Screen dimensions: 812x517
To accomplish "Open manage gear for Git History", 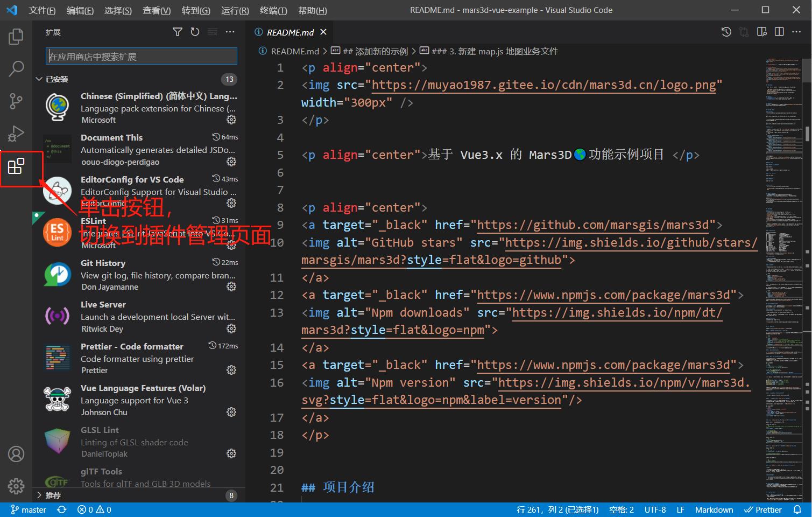I will tap(231, 287).
